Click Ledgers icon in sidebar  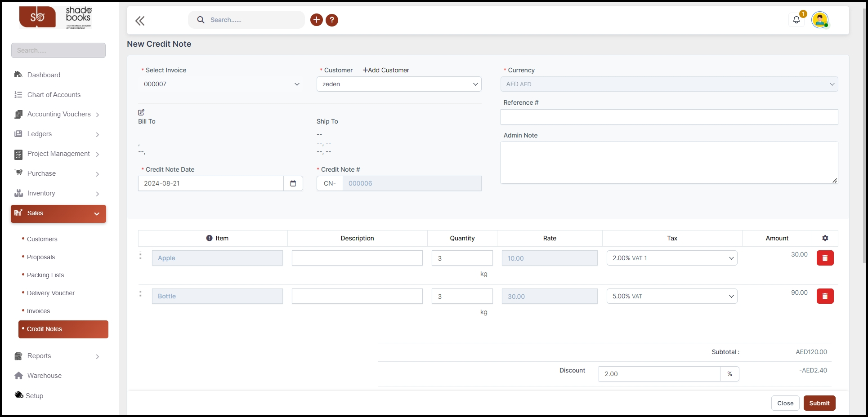pyautogui.click(x=18, y=134)
